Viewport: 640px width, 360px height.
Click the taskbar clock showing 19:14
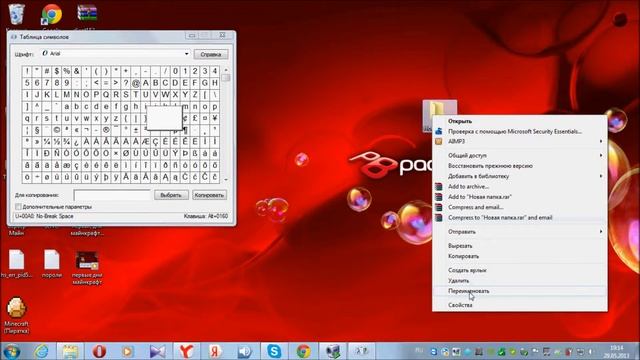[616, 351]
